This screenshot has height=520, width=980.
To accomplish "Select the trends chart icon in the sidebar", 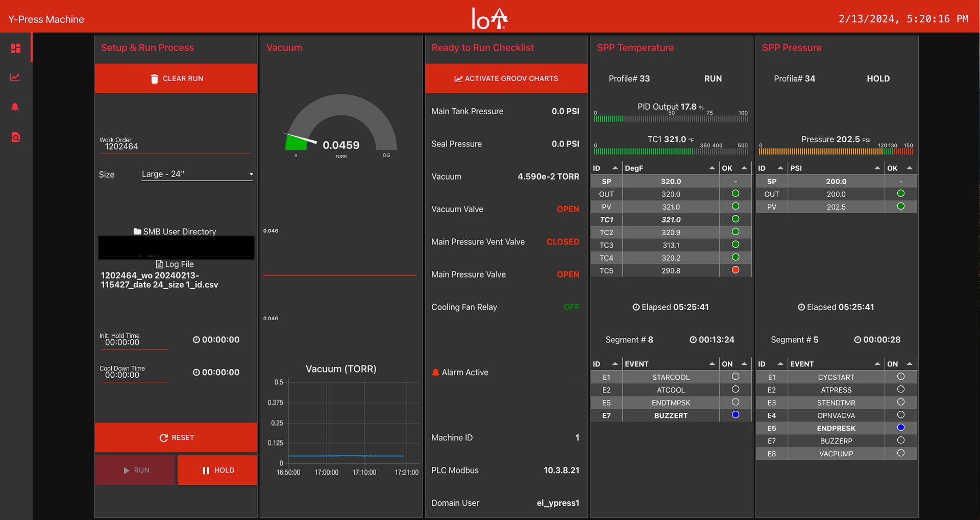I will (15, 77).
